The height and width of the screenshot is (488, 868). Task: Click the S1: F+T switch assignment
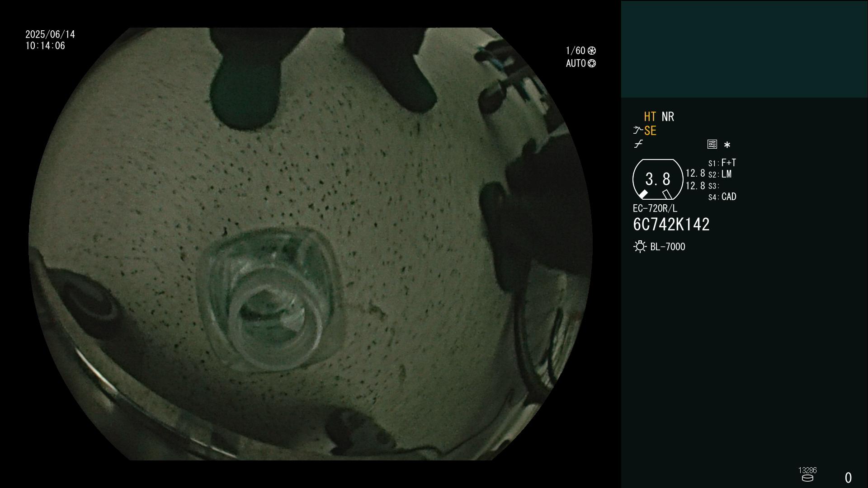[x=722, y=163]
